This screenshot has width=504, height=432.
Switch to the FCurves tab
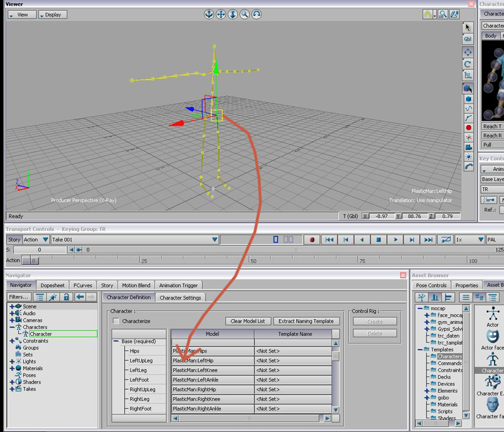pos(82,285)
